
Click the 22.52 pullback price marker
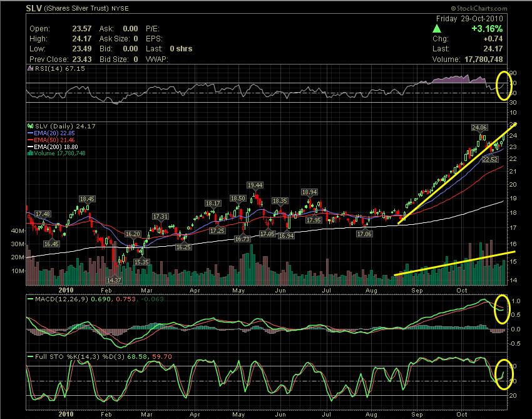coord(490,159)
